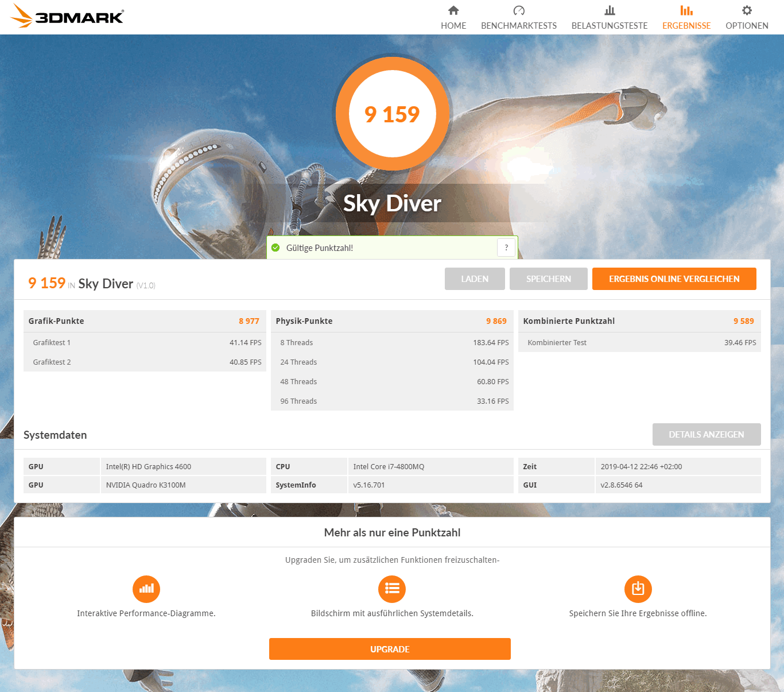The width and height of the screenshot is (784, 692).
Task: Click the Grafik-Punkte header row
Action: (x=145, y=321)
